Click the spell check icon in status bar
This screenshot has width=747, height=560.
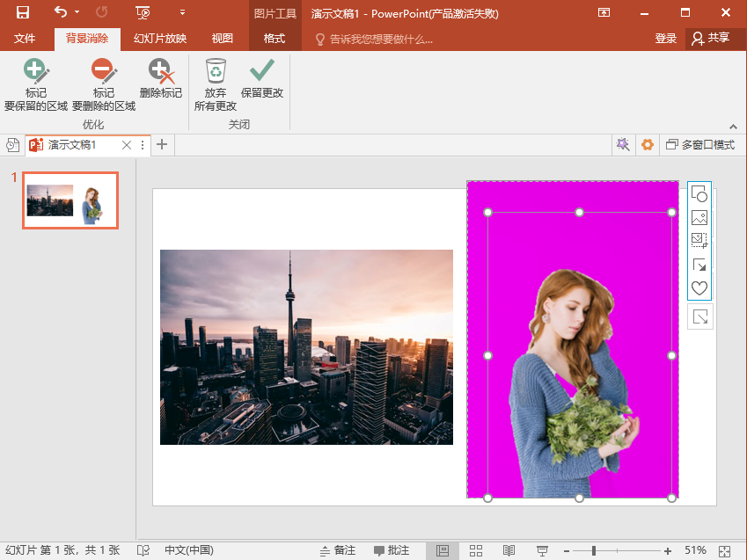coord(143,550)
